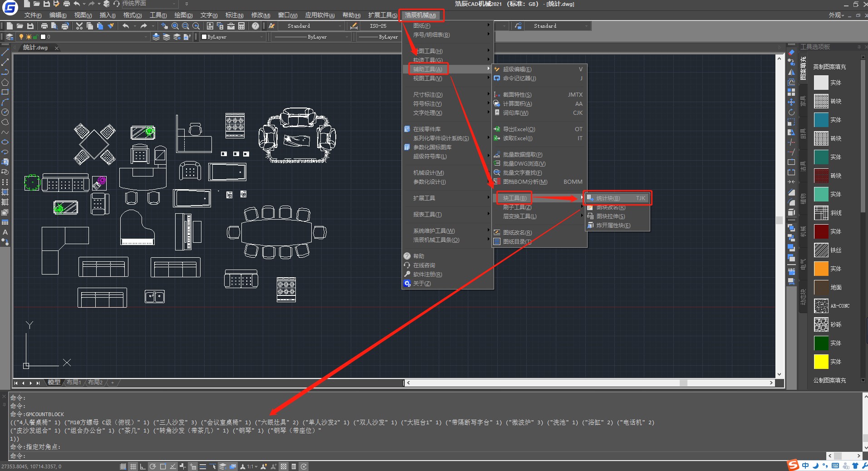
Task: Open the Calculator icon in the toolbar
Action: pyautogui.click(x=241, y=26)
